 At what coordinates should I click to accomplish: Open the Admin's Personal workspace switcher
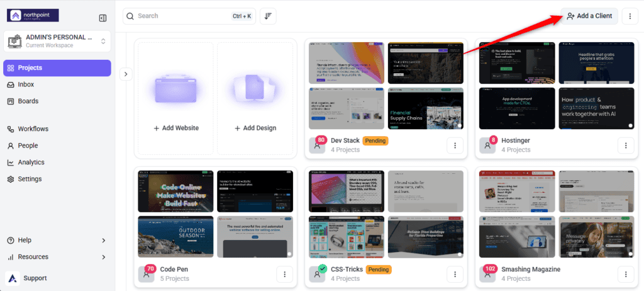click(x=57, y=41)
